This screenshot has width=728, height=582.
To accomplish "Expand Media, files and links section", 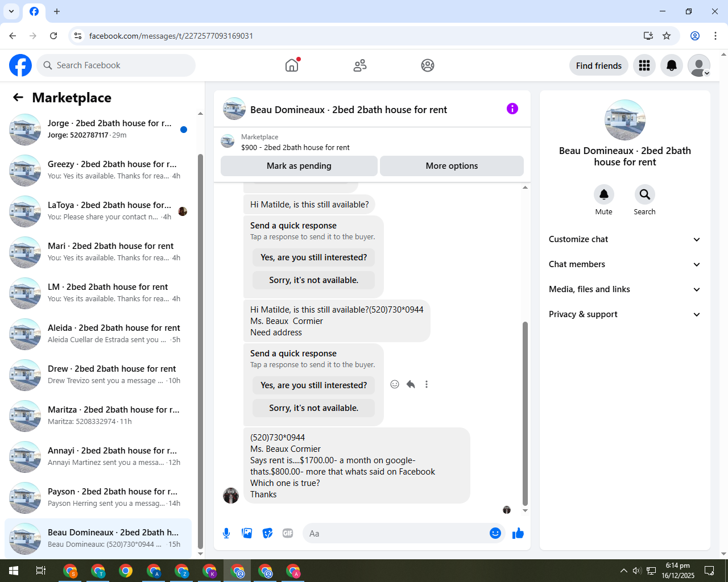I will (624, 289).
